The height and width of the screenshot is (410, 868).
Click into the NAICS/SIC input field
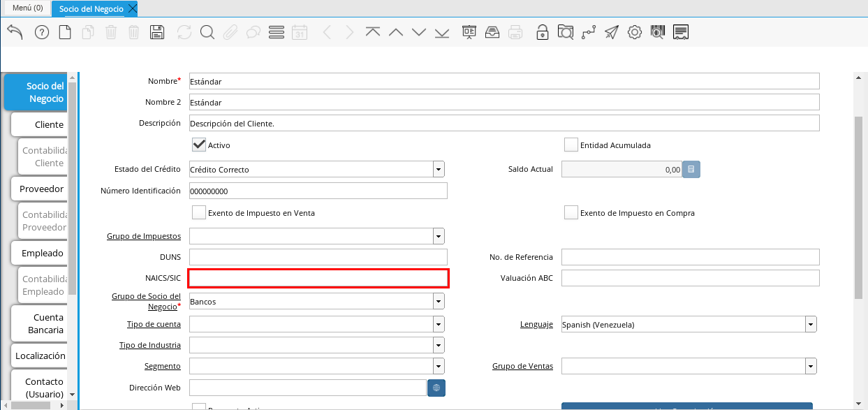pyautogui.click(x=318, y=278)
